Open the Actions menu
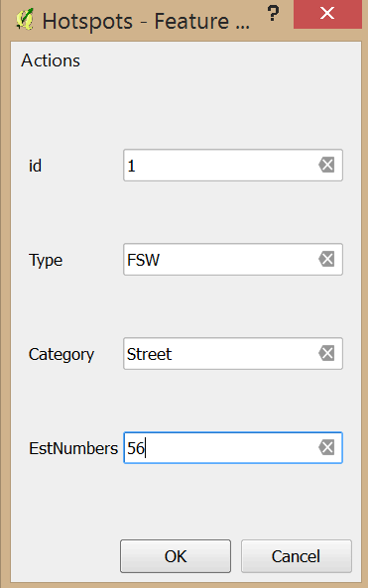 pyautogui.click(x=51, y=60)
